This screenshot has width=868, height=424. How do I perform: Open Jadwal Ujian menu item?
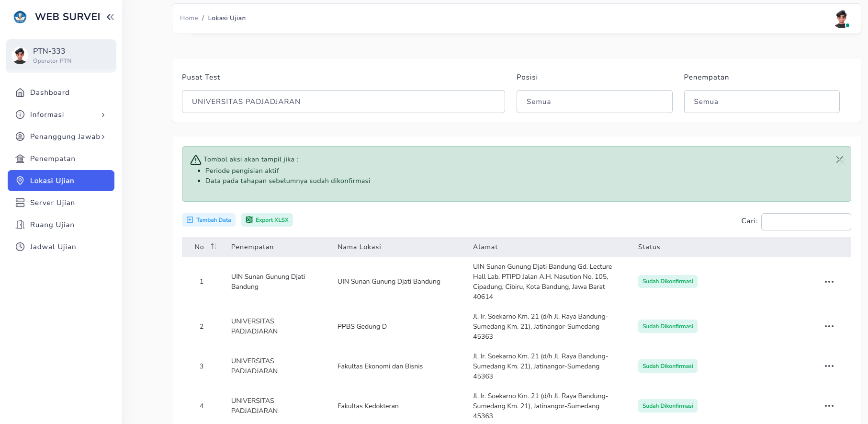click(61, 247)
